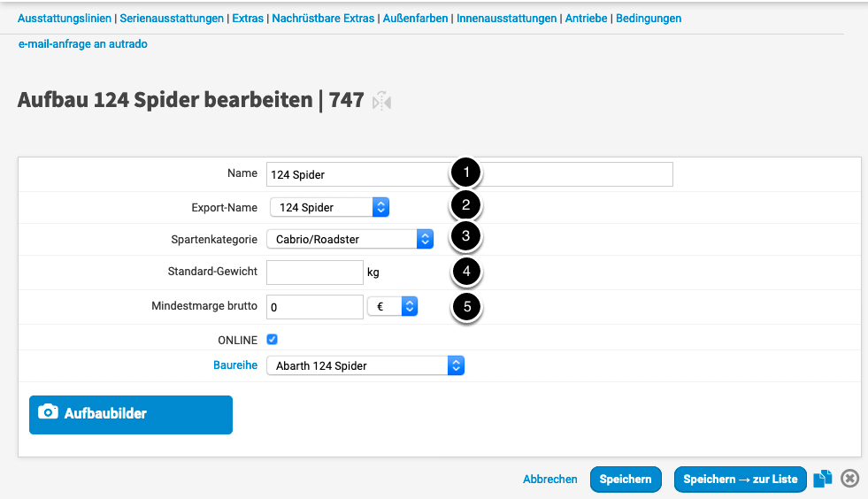Open the € currency unit selector
Viewport: 868px width, 499px height.
[391, 307]
